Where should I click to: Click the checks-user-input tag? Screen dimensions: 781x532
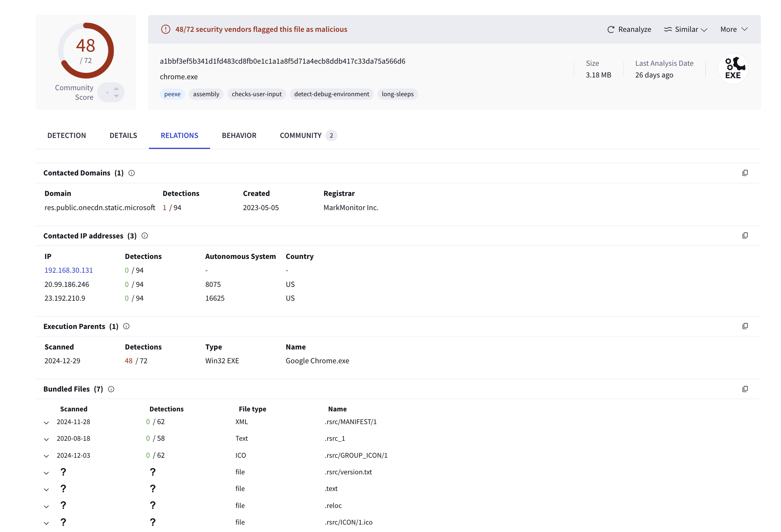tap(257, 94)
